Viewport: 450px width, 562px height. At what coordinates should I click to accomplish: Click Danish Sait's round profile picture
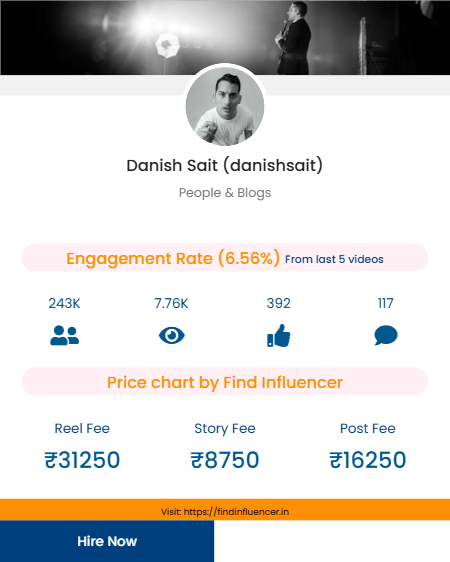(225, 106)
